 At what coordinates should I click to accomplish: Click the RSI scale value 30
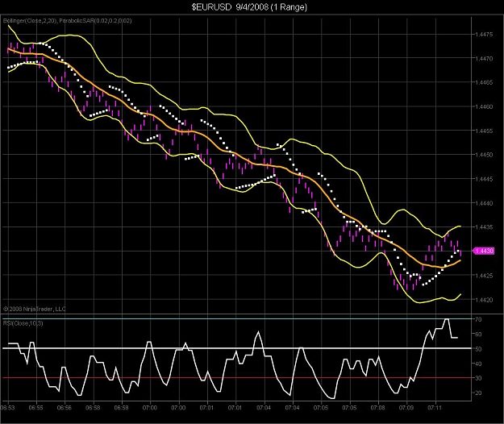[x=478, y=378]
